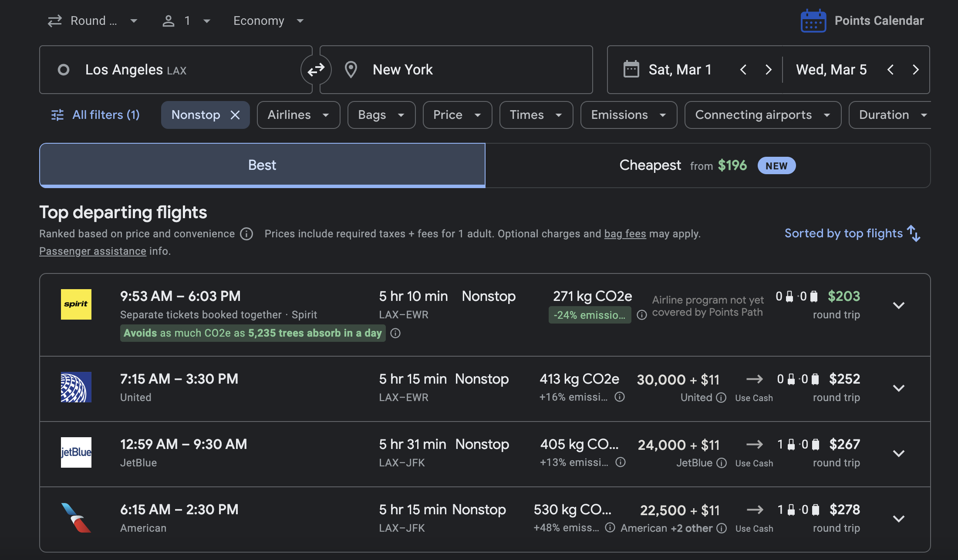This screenshot has height=560, width=958.
Task: Click arrow next to United 30,000 points
Action: tap(755, 379)
